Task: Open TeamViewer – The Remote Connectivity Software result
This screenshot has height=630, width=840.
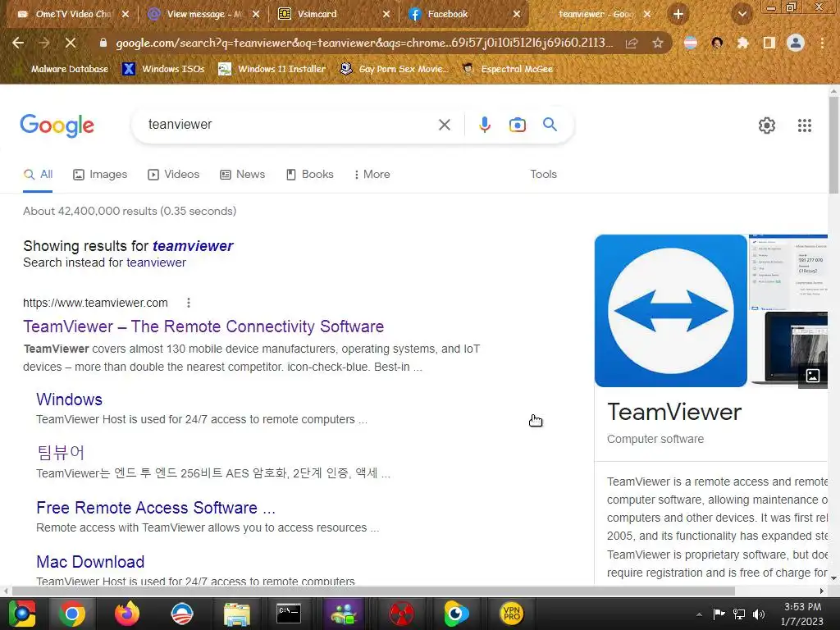Action: pos(203,326)
